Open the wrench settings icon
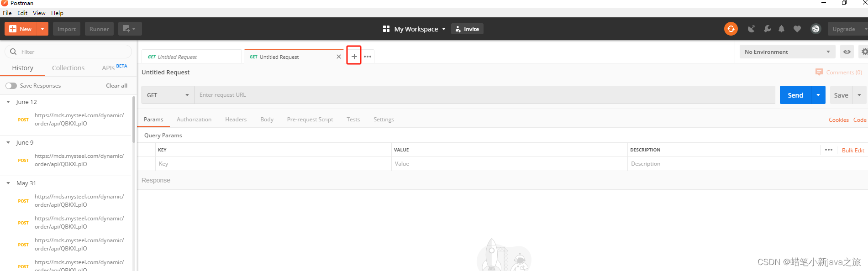 [x=768, y=29]
